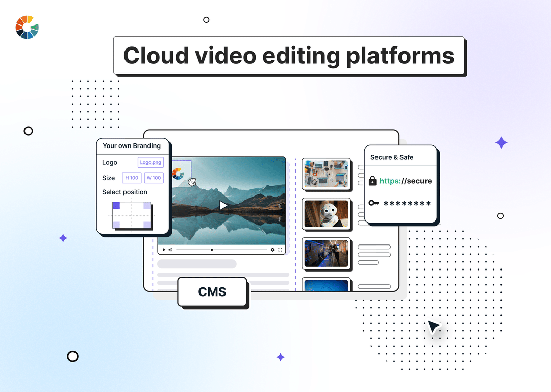The image size is (551, 392).
Task: Click the key icon next to the password
Action: (x=372, y=203)
